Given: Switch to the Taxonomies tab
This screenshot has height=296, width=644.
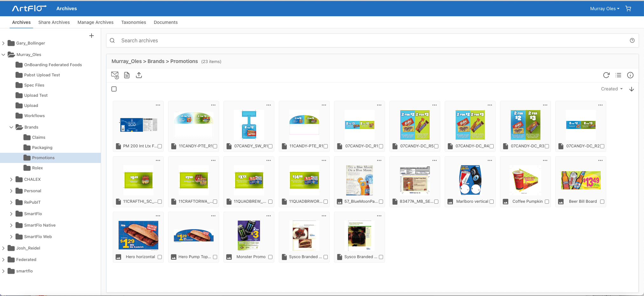Looking at the screenshot, I should [134, 22].
